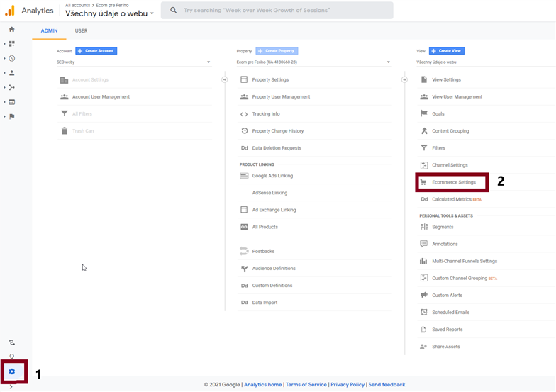Click the Saved Reports icon

[x=423, y=330]
